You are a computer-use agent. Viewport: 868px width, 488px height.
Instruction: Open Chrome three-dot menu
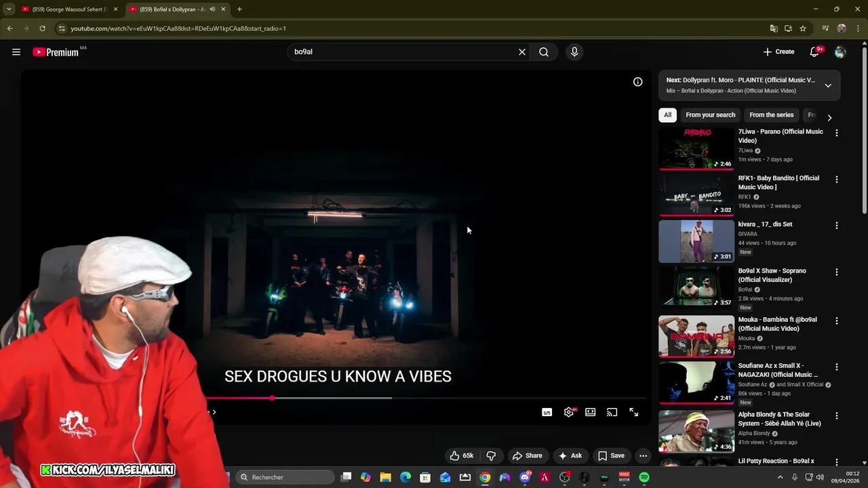pyautogui.click(x=858, y=28)
